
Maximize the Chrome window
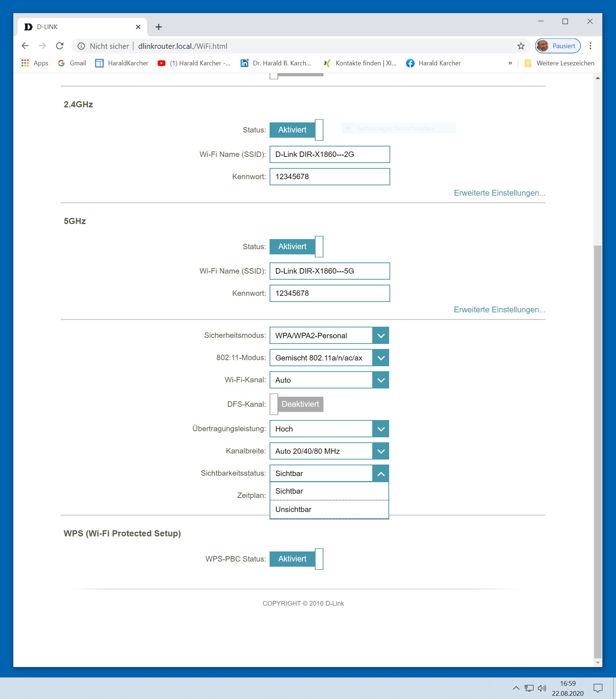click(565, 22)
